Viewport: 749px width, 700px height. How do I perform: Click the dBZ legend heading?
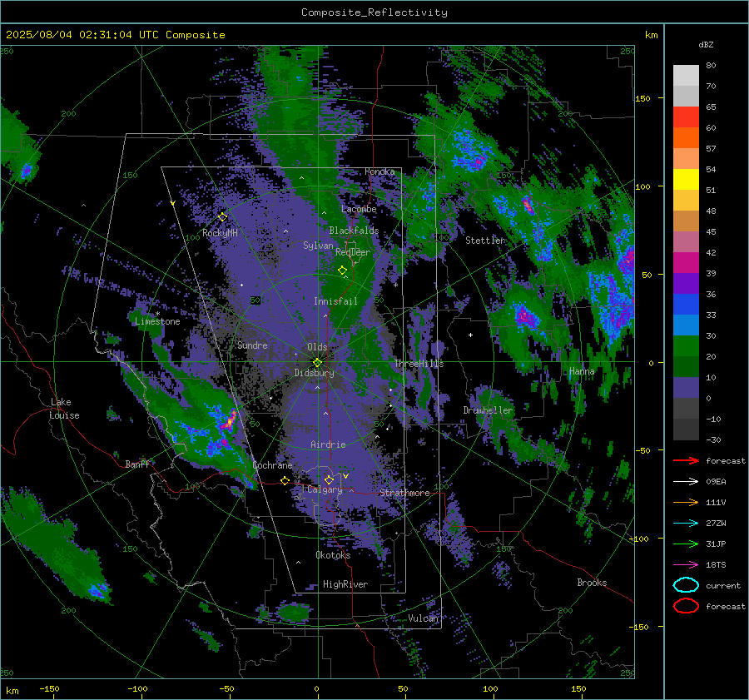tap(706, 45)
